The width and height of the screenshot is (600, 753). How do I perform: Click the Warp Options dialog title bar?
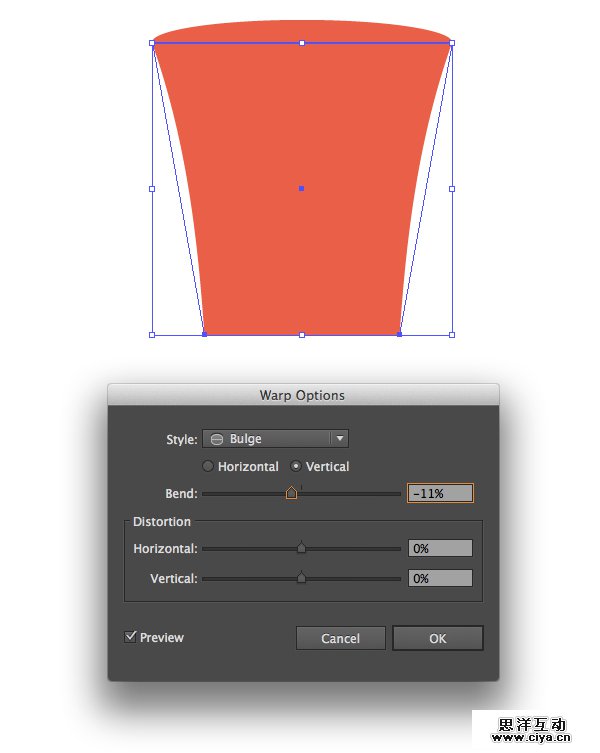302,395
